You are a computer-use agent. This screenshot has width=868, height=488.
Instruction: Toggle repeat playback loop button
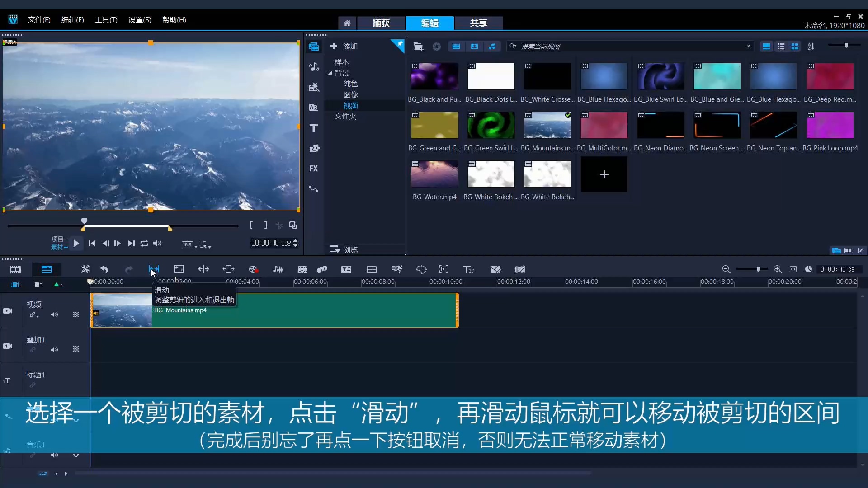click(144, 244)
